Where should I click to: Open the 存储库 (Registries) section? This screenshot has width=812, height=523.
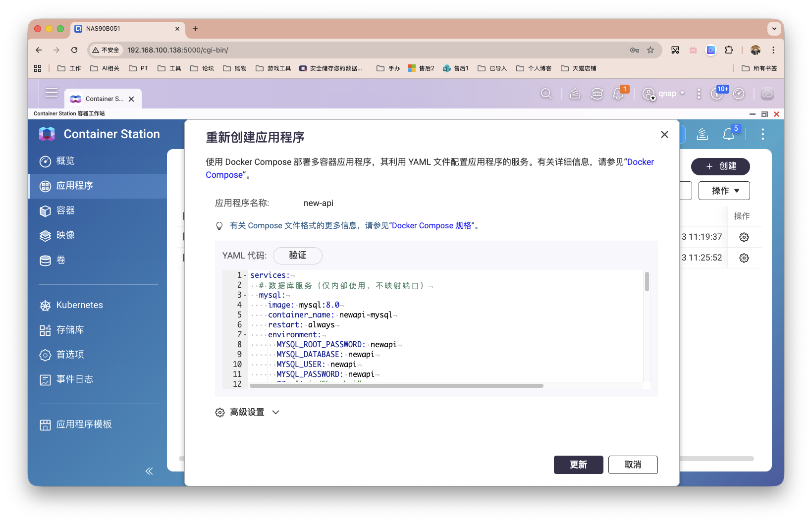70,329
